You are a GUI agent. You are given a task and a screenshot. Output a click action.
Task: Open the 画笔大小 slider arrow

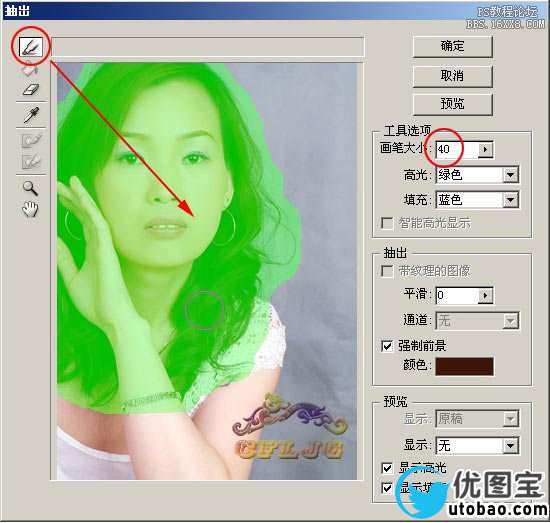[x=485, y=149]
